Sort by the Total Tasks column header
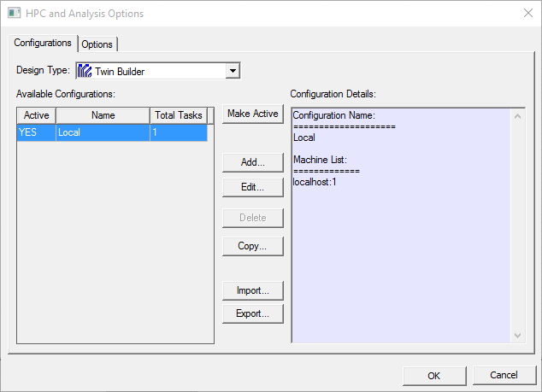 click(x=179, y=115)
